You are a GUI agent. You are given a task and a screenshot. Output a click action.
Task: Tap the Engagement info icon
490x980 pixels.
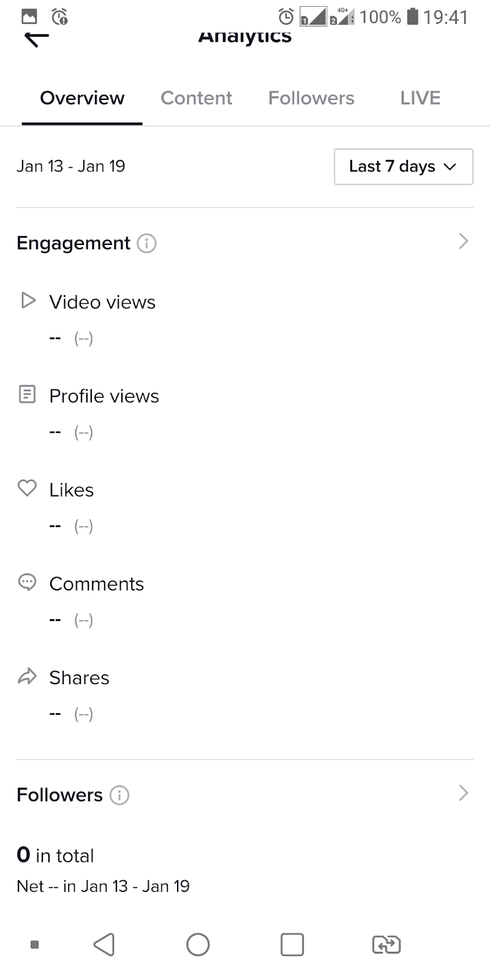(146, 243)
